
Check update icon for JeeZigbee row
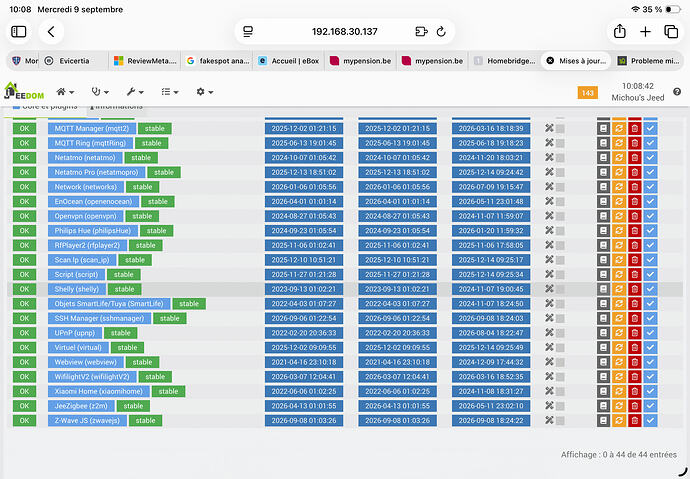point(650,406)
